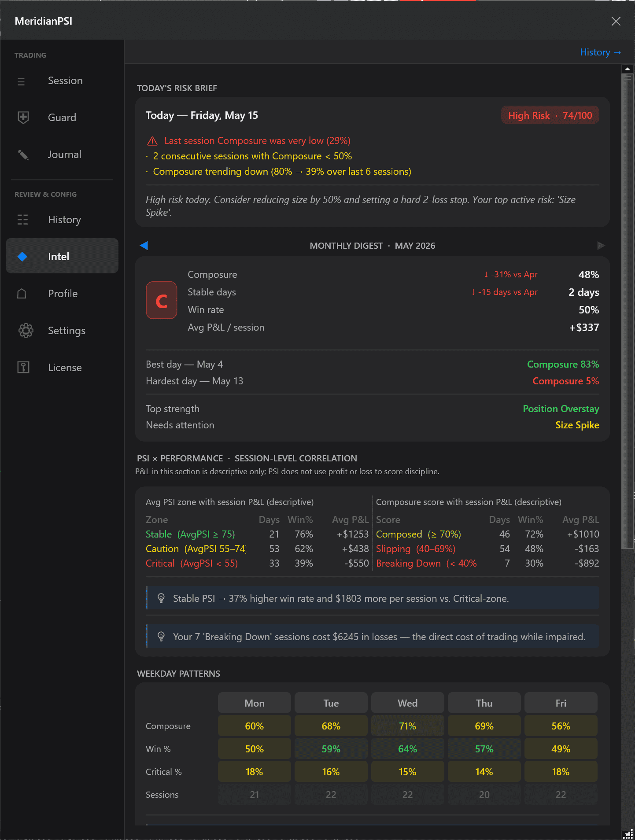The width and height of the screenshot is (635, 840).
Task: Click the Composed (≥ 70%) score row
Action: [487, 534]
